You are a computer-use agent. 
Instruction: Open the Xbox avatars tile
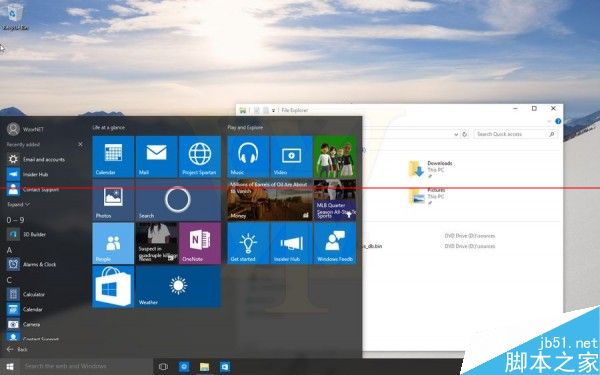pyautogui.click(x=335, y=157)
